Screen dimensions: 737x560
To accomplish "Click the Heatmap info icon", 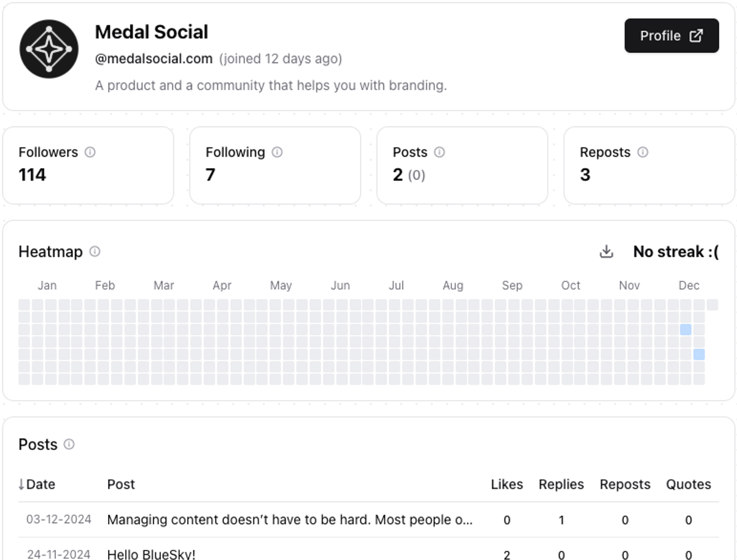I will [x=95, y=252].
